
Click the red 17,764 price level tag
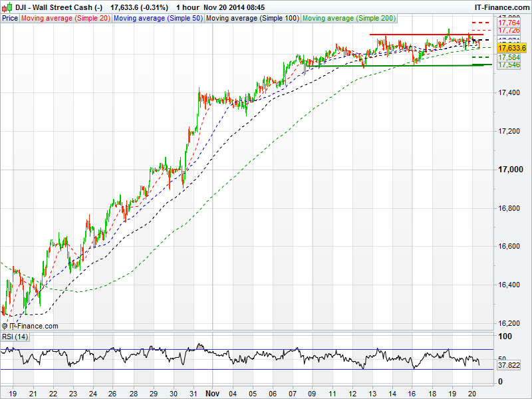[x=509, y=23]
